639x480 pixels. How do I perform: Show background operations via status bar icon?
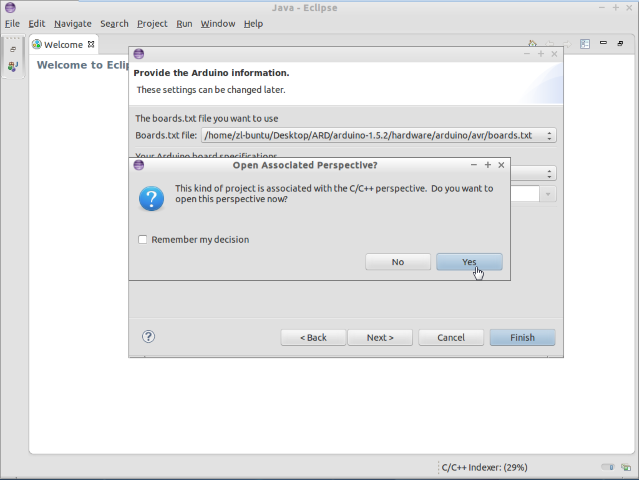(x=626, y=467)
